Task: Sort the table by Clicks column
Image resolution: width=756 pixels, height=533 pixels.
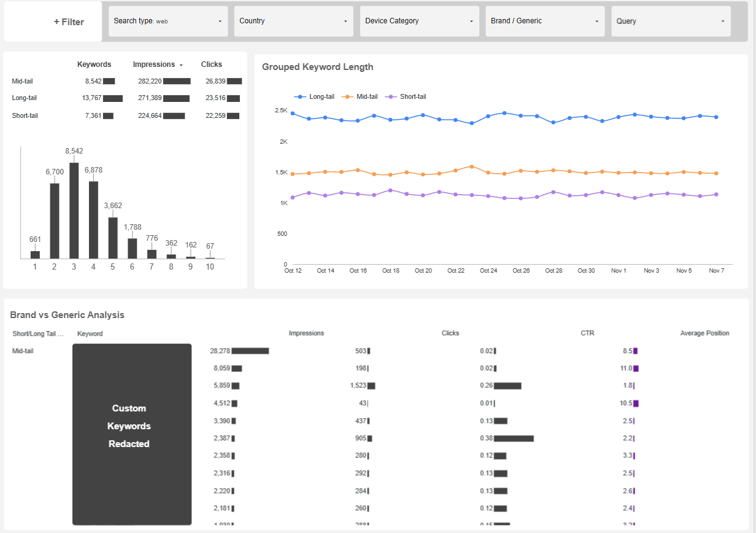Action: pos(211,64)
